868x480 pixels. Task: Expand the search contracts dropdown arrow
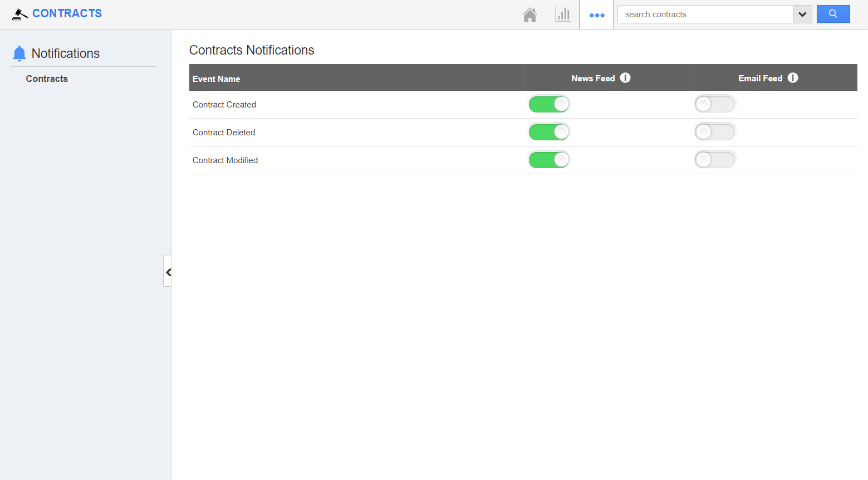click(802, 14)
